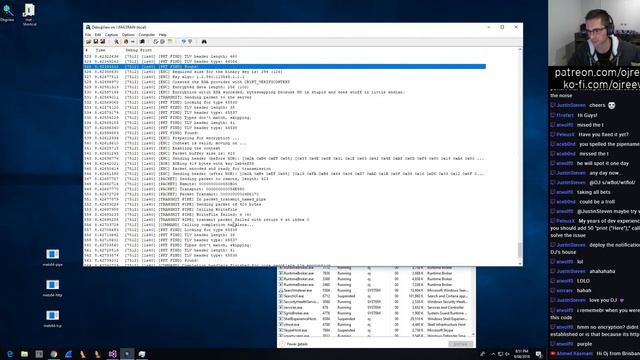This screenshot has width=640, height=360.
Task: Select the 'Preparing for encryption' log row
Action: [x=285, y=138]
